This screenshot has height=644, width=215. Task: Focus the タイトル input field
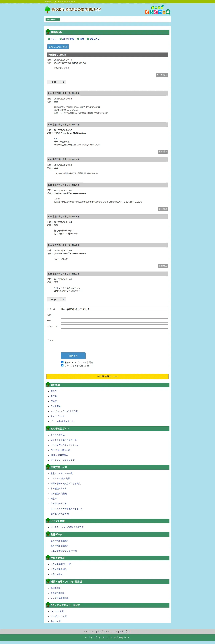point(114,309)
